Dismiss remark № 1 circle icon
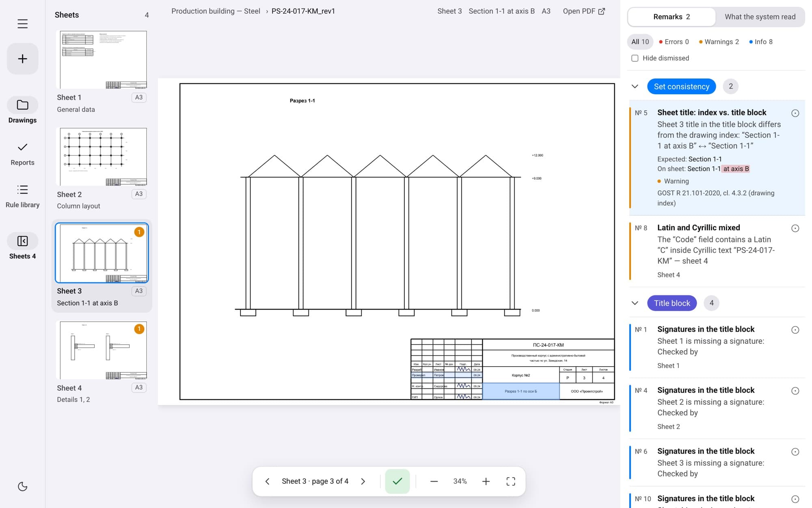The width and height of the screenshot is (812, 508). click(795, 330)
